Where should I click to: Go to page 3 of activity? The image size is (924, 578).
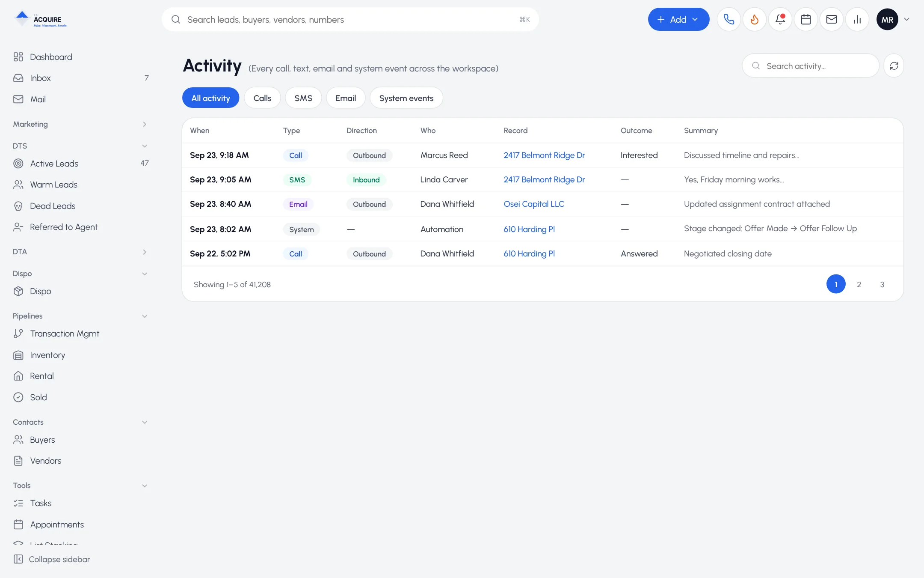(882, 284)
